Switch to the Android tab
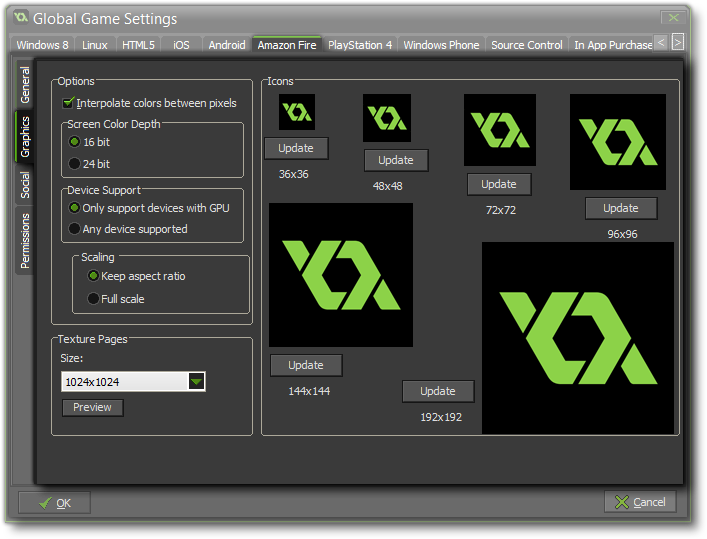707x539 pixels. (226, 45)
